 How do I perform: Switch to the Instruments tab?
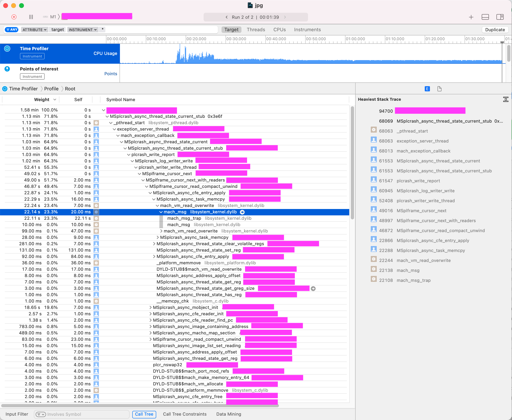[x=307, y=29]
